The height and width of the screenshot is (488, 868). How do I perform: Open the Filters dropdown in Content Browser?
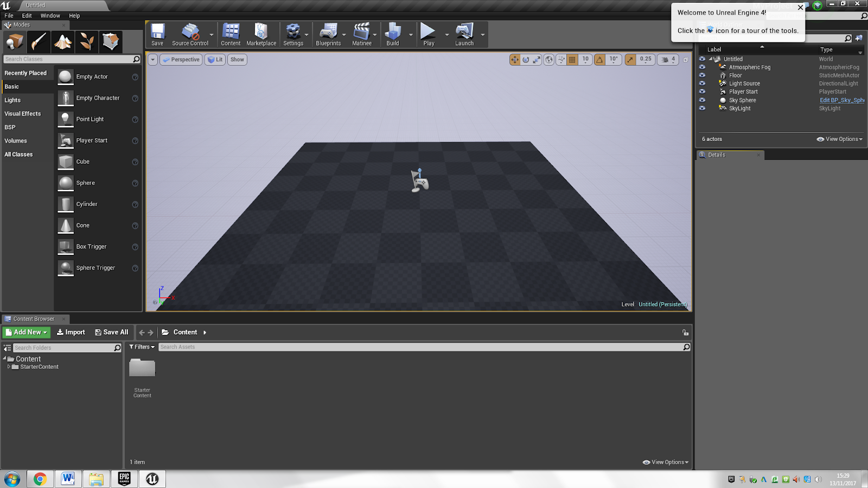(142, 347)
